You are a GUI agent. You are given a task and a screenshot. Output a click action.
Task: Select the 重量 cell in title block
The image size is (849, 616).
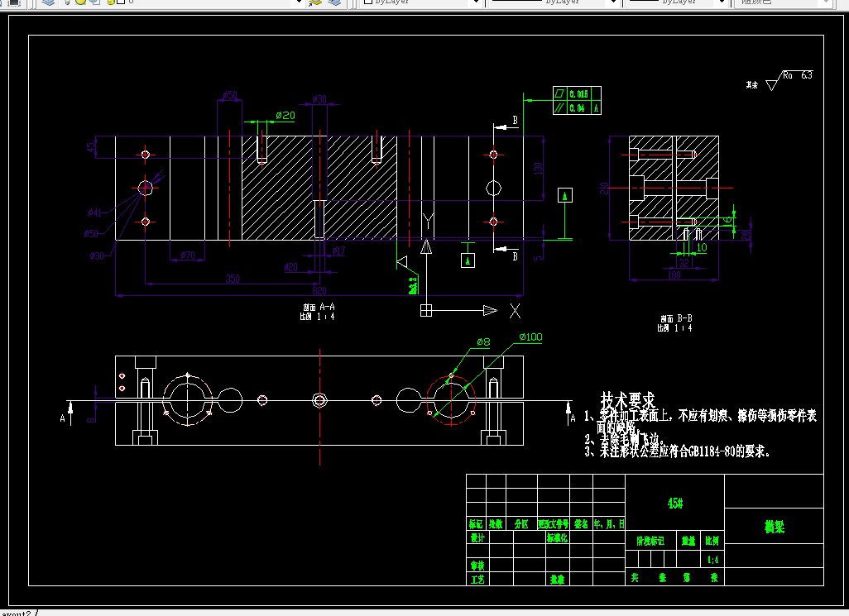(688, 541)
